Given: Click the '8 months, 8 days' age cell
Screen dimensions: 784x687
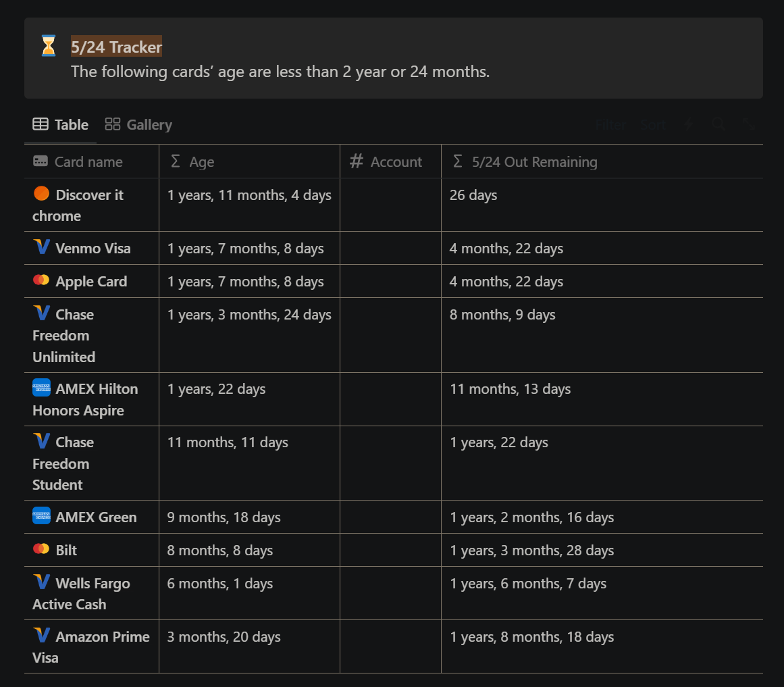Looking at the screenshot, I should pos(249,550).
